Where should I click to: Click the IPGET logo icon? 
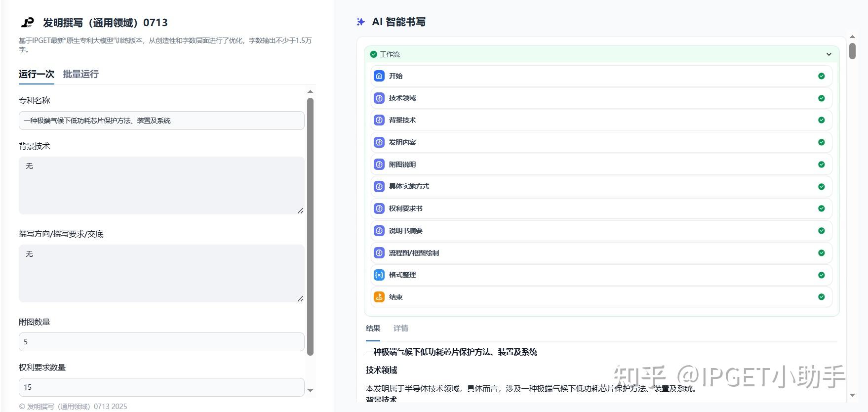[28, 23]
